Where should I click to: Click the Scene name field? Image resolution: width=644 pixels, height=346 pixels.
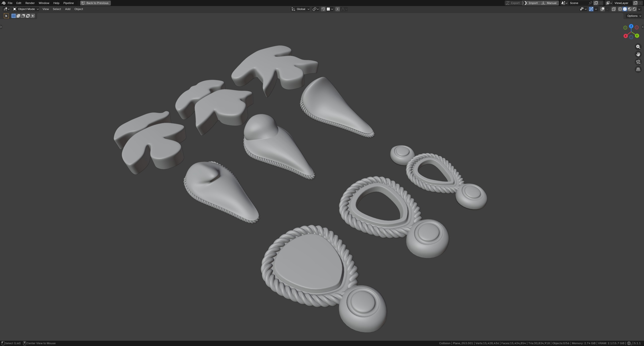pos(578,3)
